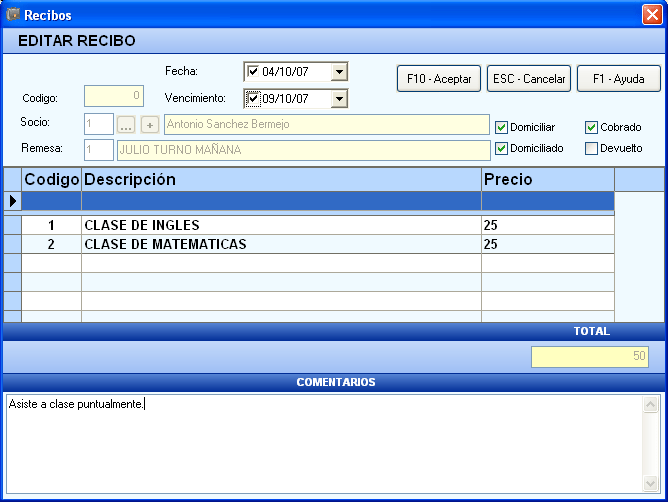Click the F10 - Aceptar button
The width and height of the screenshot is (668, 502).
[x=439, y=78]
